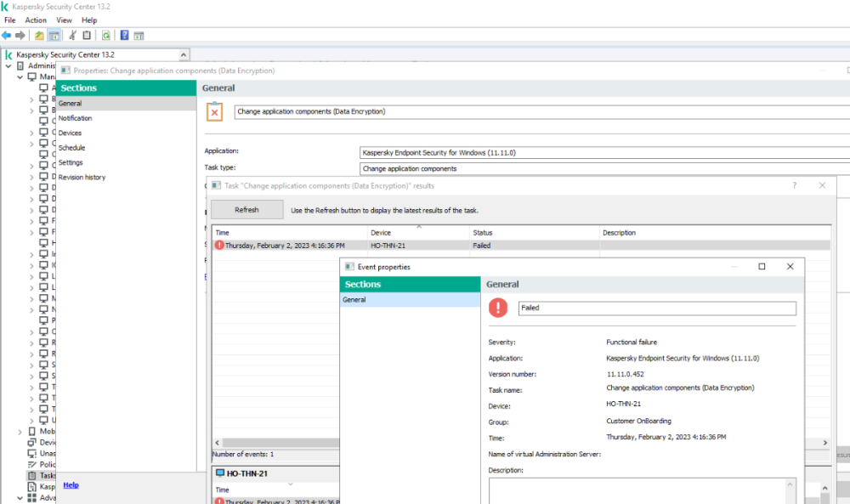Collapse the Managed devices tree node

pos(20,76)
